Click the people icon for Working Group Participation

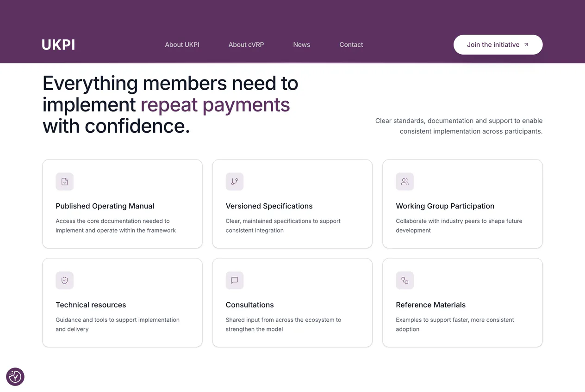[405, 182]
